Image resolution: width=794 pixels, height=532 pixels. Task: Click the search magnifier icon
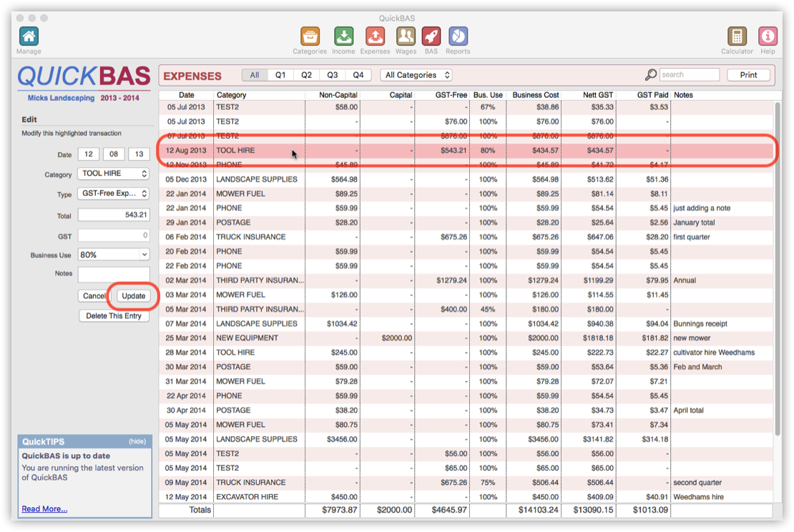pyautogui.click(x=651, y=74)
